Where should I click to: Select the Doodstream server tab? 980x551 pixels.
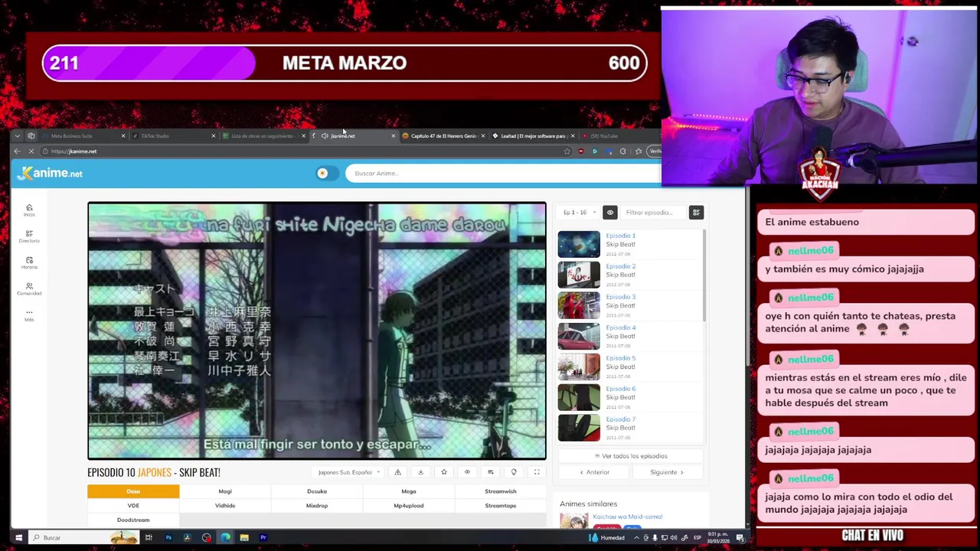pyautogui.click(x=133, y=520)
